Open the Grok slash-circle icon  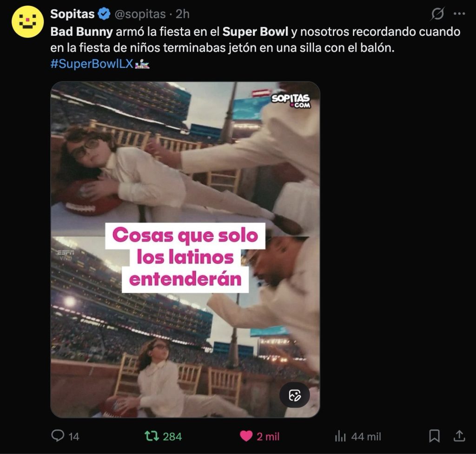click(437, 13)
